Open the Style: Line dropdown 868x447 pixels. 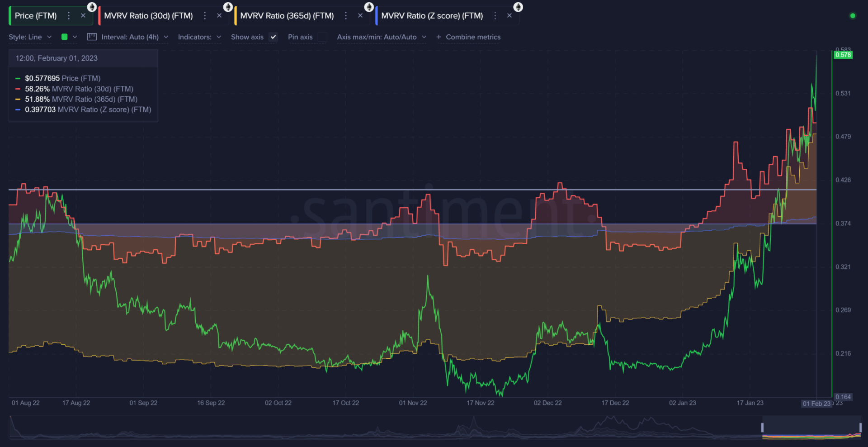(x=30, y=37)
